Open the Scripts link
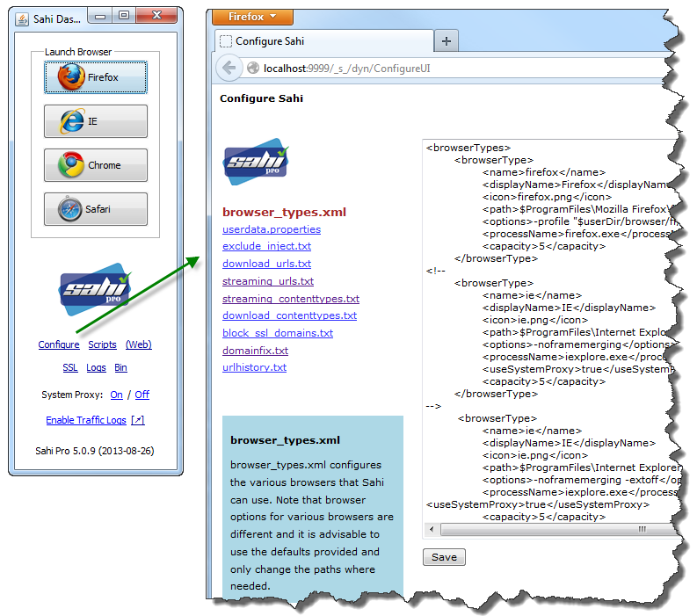Image resolution: width=697 pixels, height=616 pixels. click(x=102, y=344)
